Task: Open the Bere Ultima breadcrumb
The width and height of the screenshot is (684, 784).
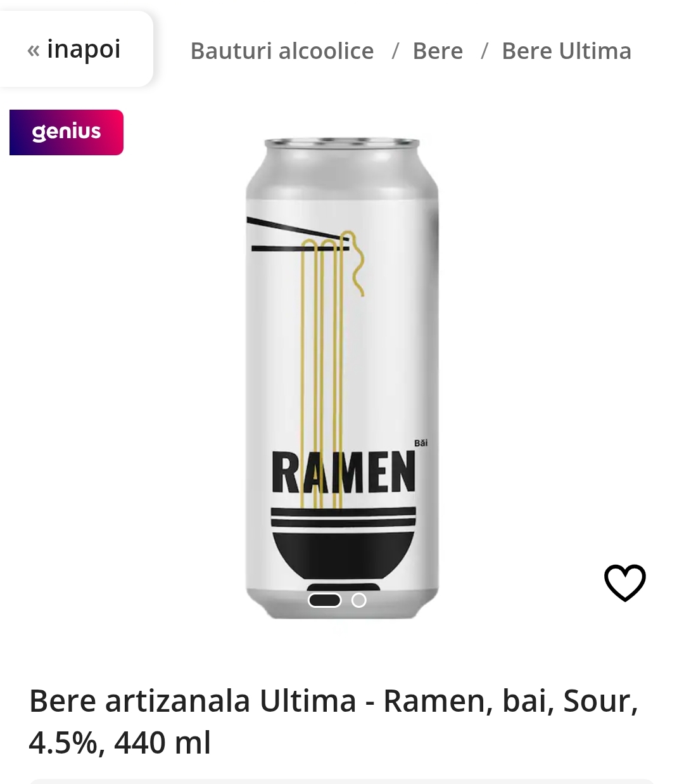Action: tap(566, 51)
